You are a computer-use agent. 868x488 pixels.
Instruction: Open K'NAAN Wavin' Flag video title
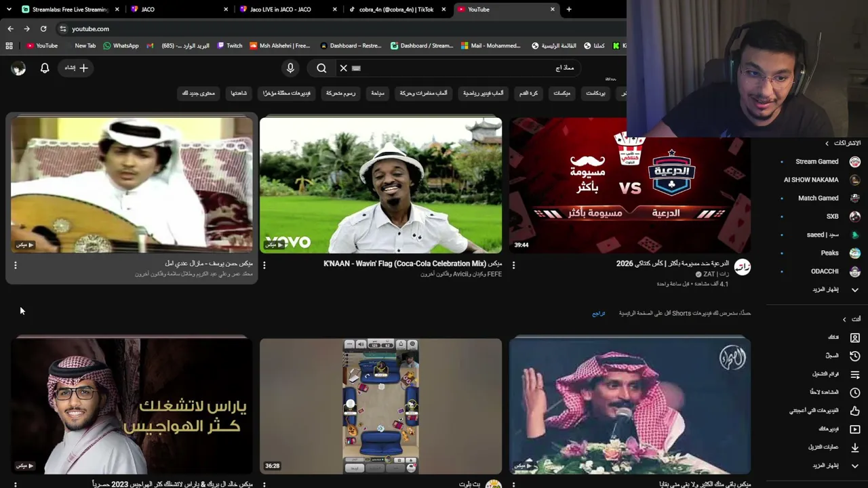(413, 263)
